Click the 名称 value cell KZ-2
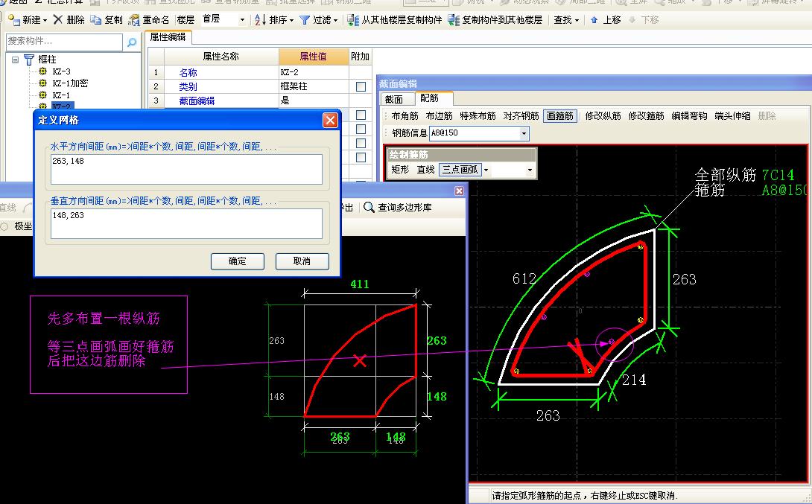Screen dimensions: 812x504 [x=314, y=72]
